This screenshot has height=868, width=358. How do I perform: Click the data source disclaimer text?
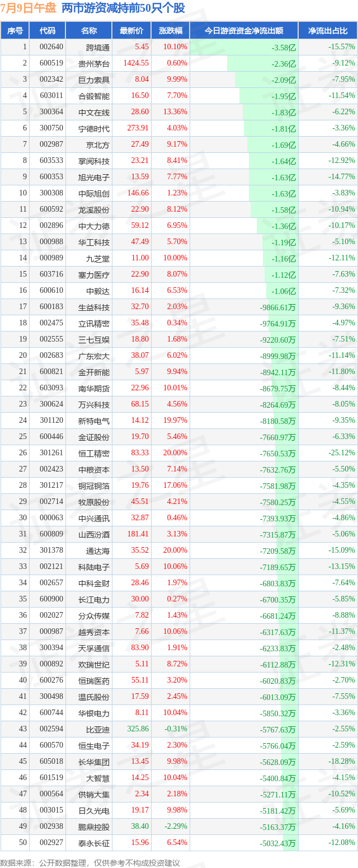90,862
